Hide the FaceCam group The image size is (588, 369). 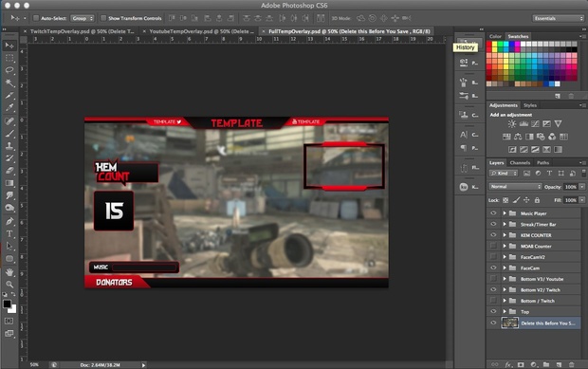[493, 268]
